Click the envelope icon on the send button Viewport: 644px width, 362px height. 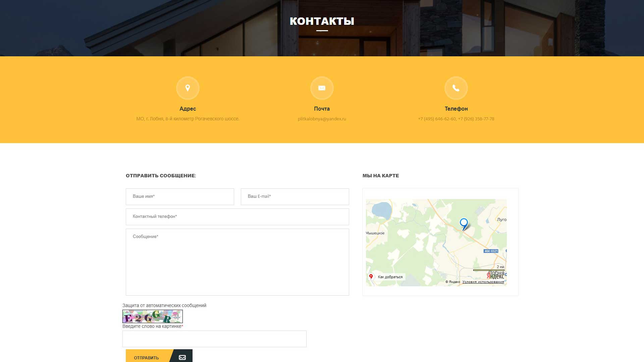182,357
